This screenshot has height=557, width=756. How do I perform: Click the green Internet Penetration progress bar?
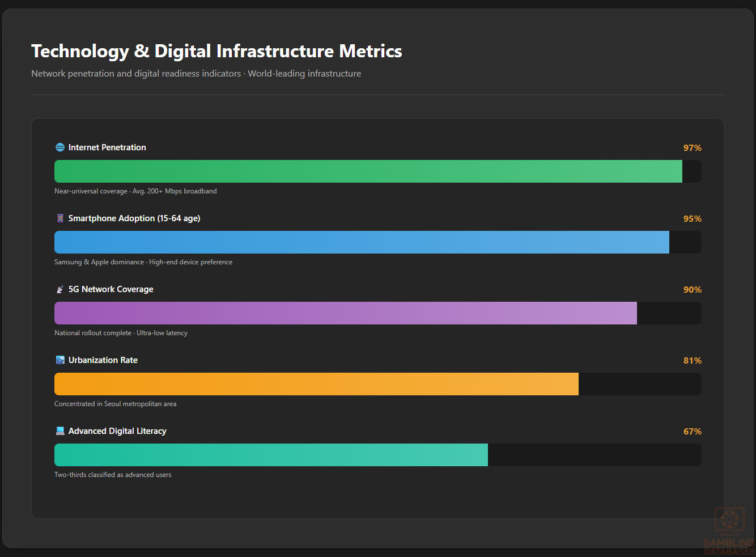[x=368, y=171]
